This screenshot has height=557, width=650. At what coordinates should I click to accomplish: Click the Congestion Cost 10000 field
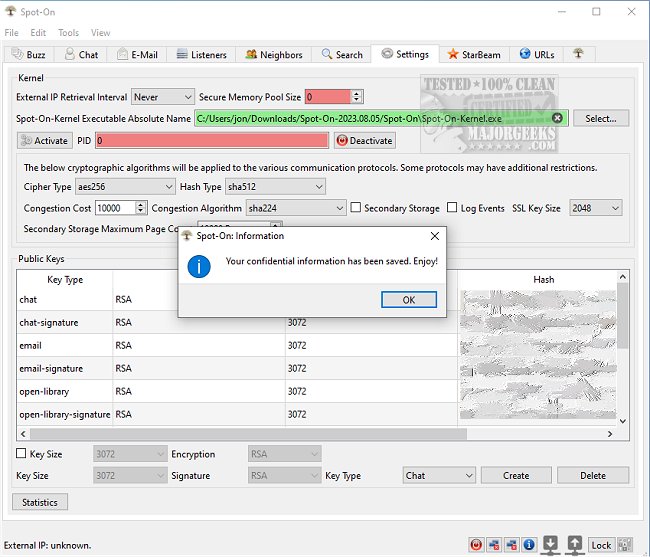click(x=116, y=208)
